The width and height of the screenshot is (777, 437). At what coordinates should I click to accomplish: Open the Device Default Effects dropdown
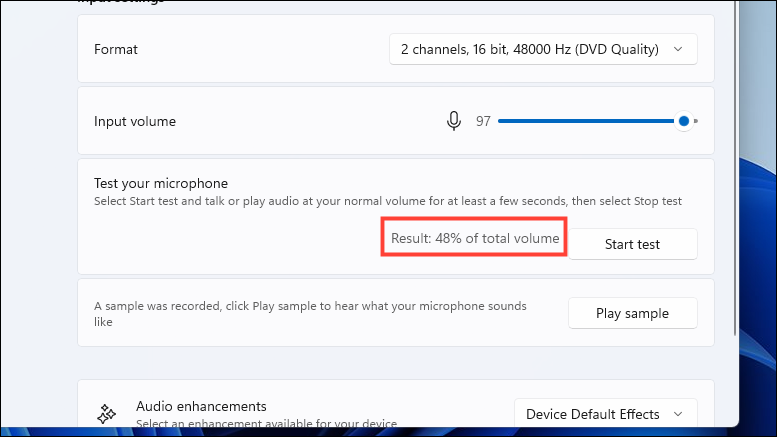[x=605, y=414]
